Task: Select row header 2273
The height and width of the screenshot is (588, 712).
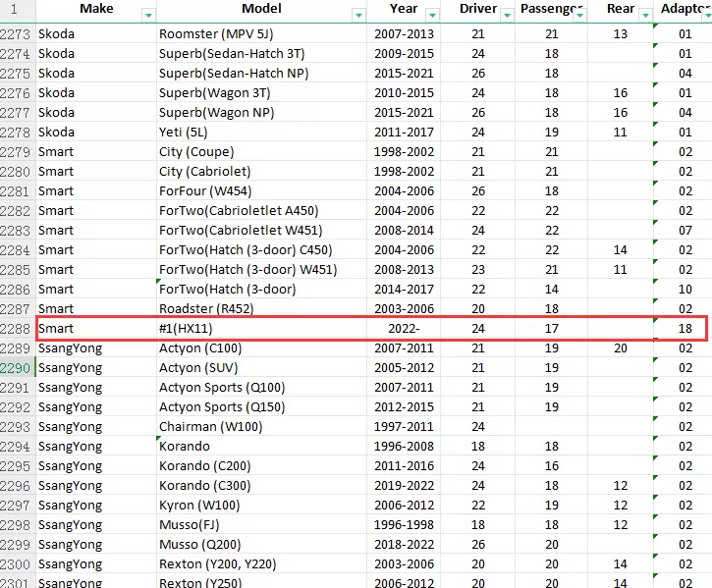Action: (18, 34)
